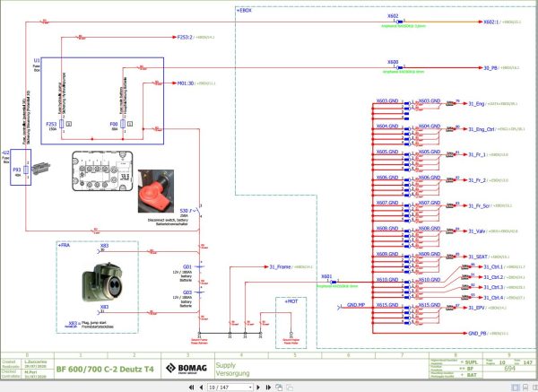Click the U1 fuse box label

click(x=37, y=60)
